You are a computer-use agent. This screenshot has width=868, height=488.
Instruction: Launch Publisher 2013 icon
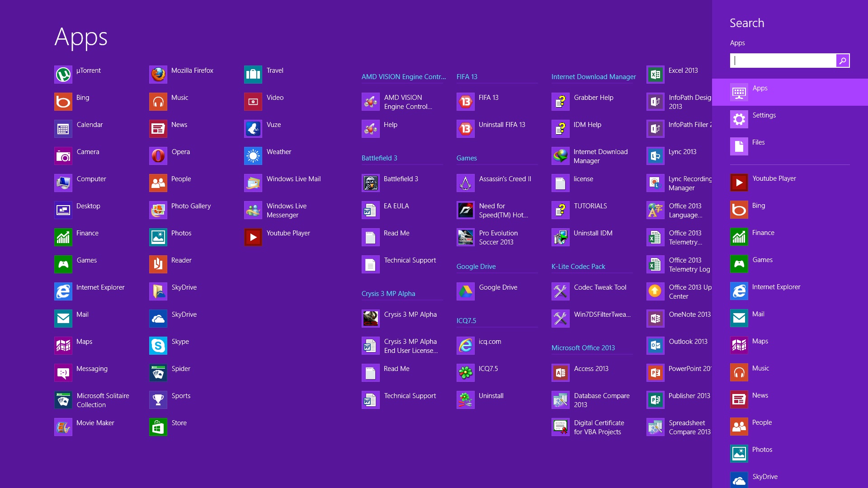point(656,400)
